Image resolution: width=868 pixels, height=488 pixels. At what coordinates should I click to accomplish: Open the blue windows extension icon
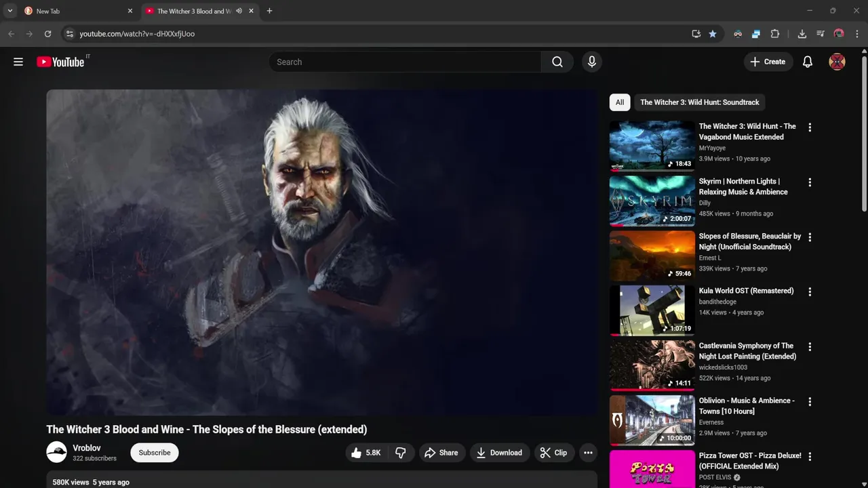tap(756, 34)
